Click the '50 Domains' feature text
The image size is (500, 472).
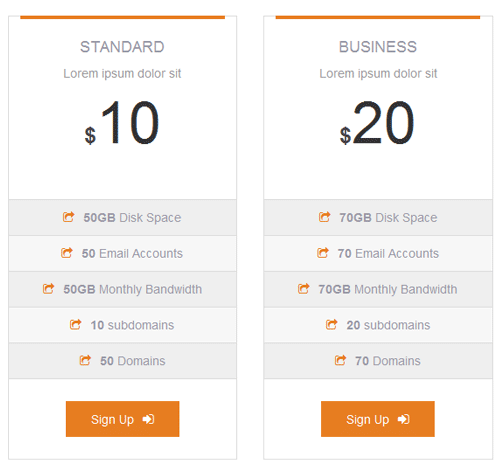coord(133,361)
